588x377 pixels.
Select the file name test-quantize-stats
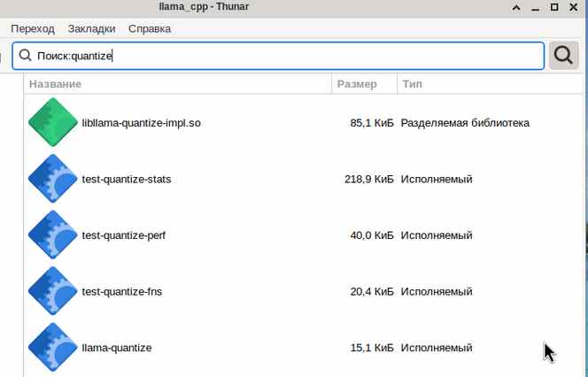pos(127,179)
